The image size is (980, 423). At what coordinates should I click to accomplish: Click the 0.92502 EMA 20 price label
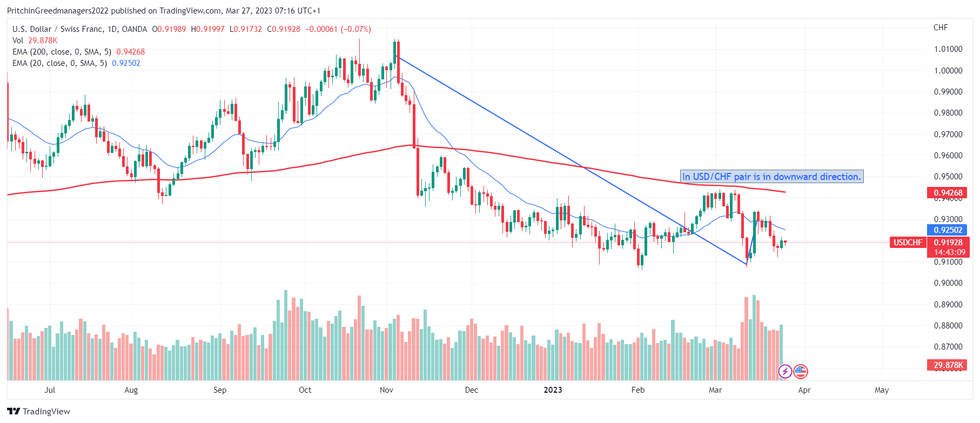(948, 230)
